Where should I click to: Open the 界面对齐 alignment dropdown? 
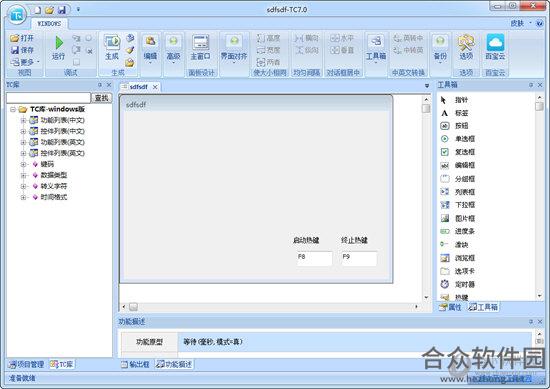(x=234, y=49)
